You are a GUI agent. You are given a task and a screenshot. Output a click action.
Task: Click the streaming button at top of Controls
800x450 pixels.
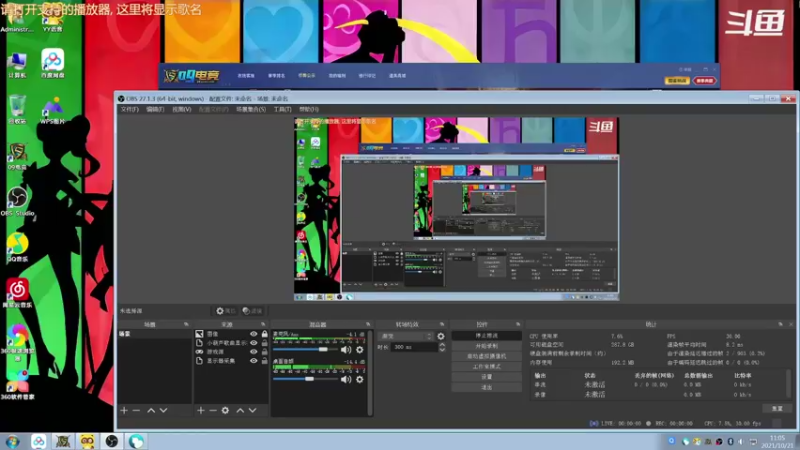point(486,336)
